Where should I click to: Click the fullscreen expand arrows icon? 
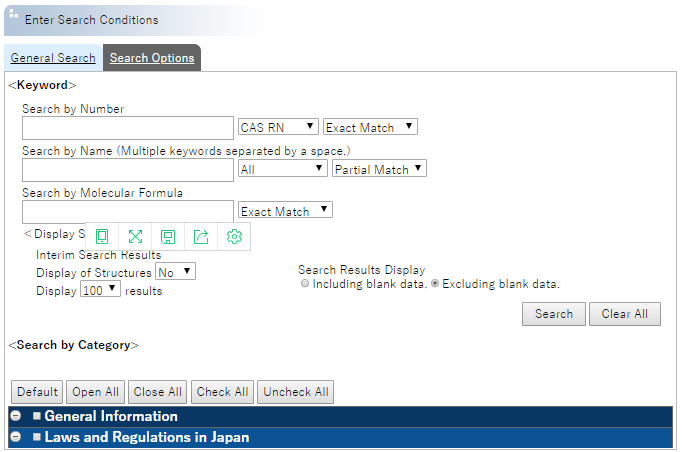[135, 236]
